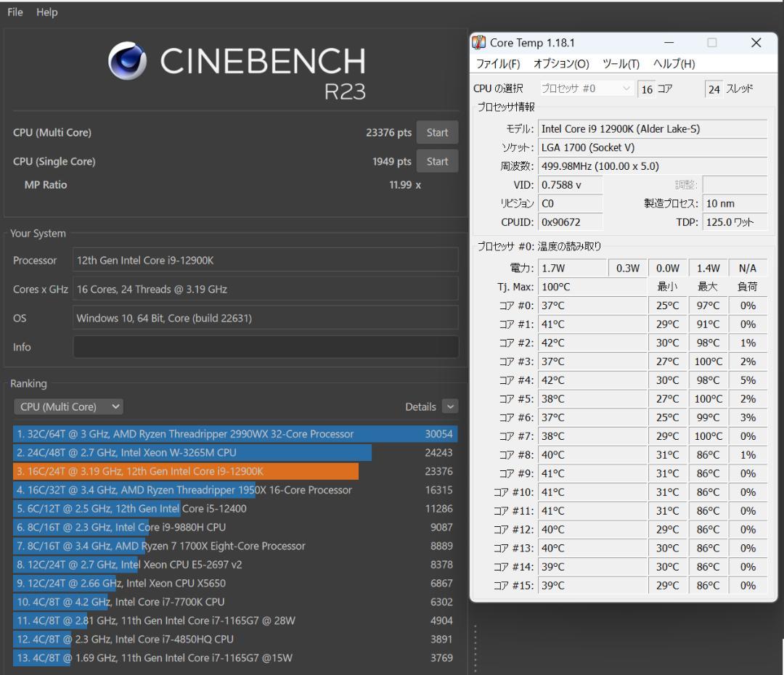Click the 負荷 column header
Image resolution: width=784 pixels, height=675 pixels.
pyautogui.click(x=748, y=287)
